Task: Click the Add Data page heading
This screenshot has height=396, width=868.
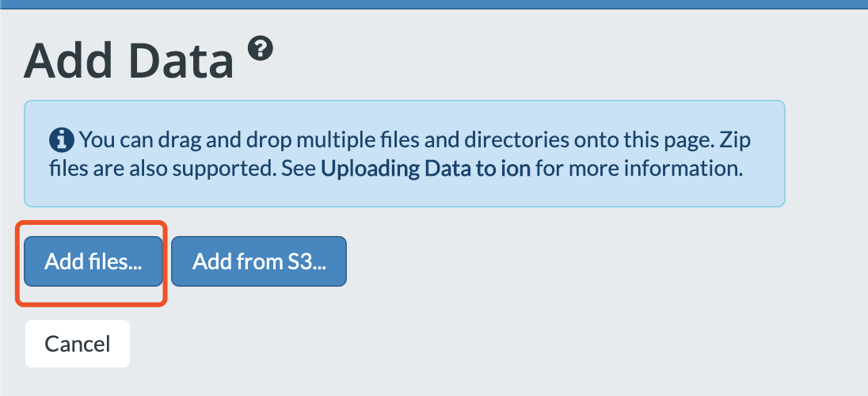Action: point(128,60)
